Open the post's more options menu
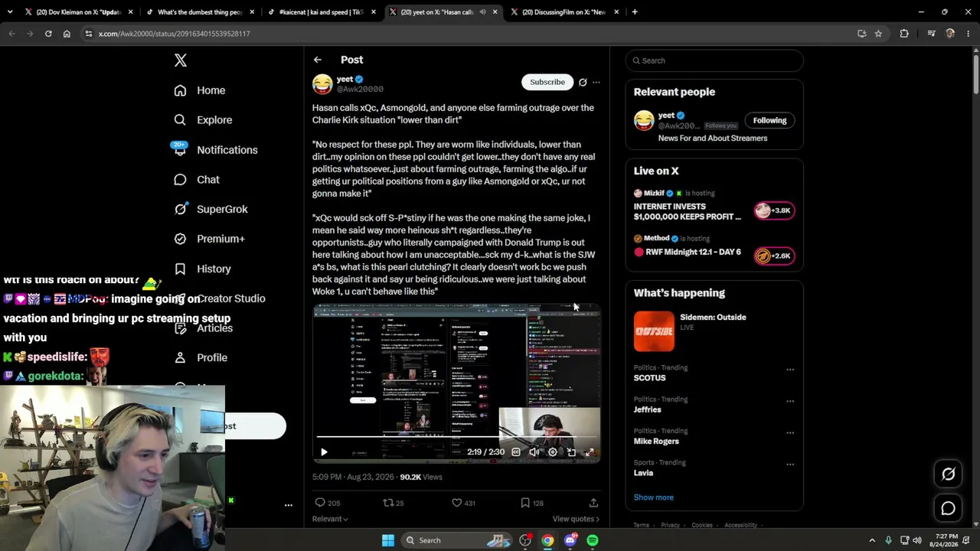The image size is (980, 551). 596,82
